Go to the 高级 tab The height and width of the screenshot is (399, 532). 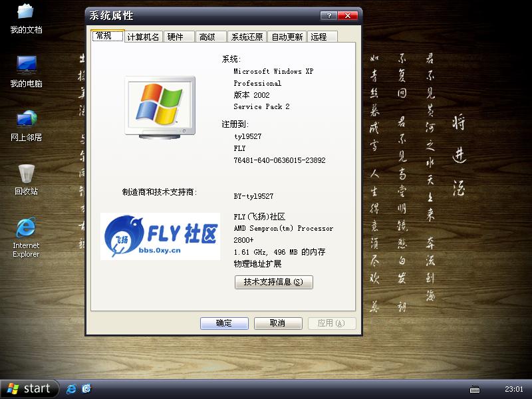pos(211,37)
